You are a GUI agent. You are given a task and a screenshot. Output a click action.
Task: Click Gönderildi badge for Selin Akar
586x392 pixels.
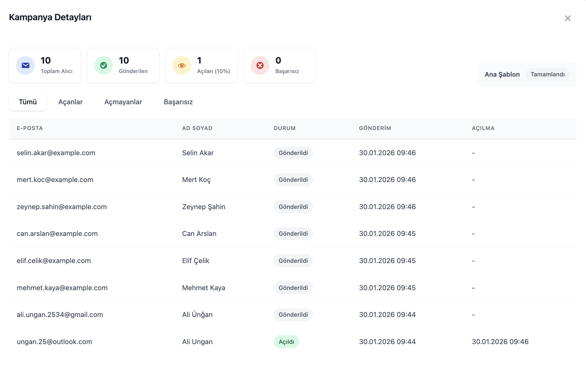[293, 153]
